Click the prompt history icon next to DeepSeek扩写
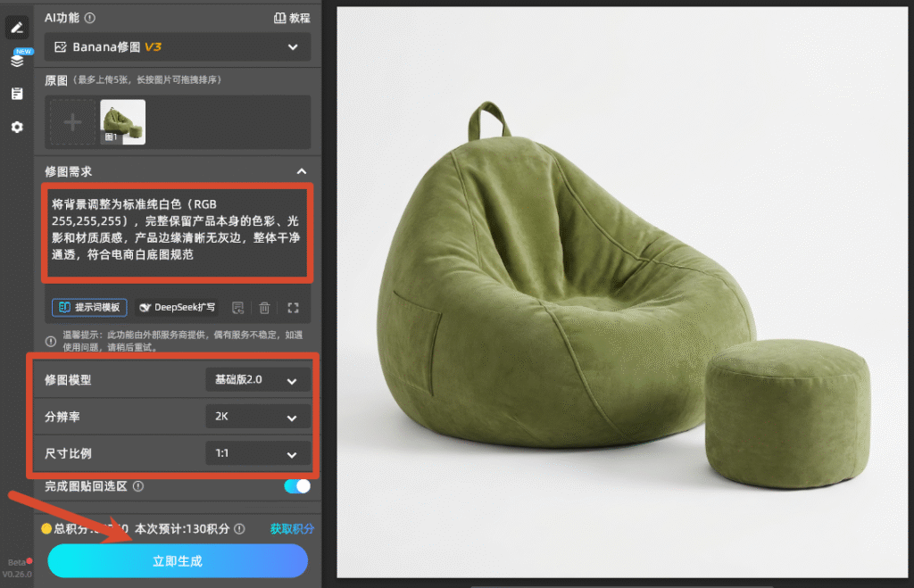The image size is (914, 588). pyautogui.click(x=237, y=308)
